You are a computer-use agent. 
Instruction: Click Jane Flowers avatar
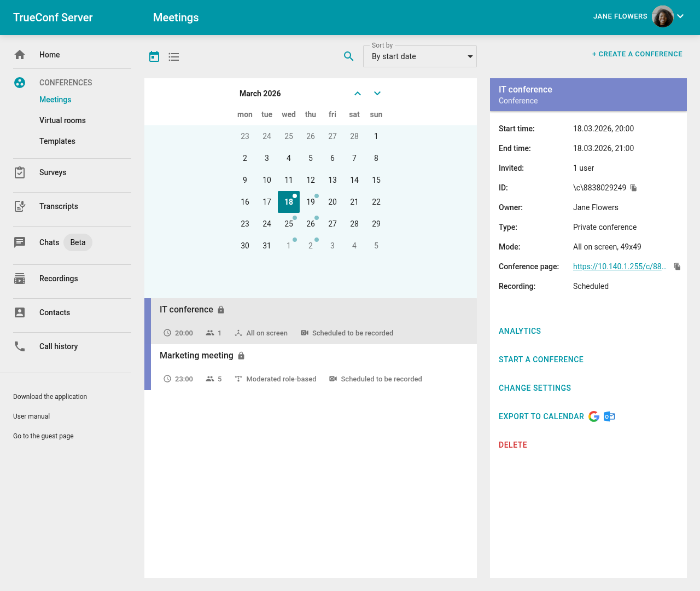click(663, 16)
